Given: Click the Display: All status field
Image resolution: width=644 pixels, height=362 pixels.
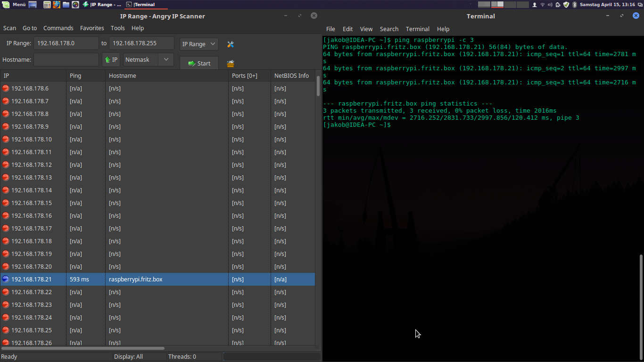Looking at the screenshot, I should 140,357.
